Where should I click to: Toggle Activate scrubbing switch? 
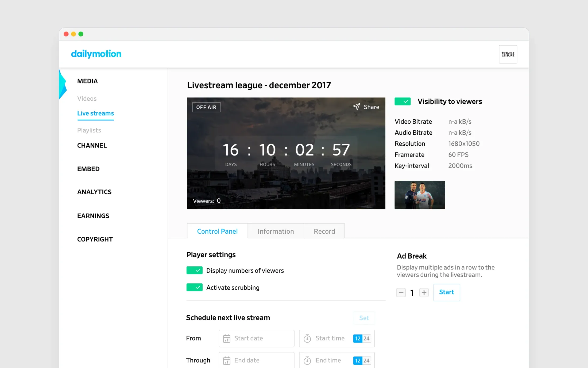point(194,287)
